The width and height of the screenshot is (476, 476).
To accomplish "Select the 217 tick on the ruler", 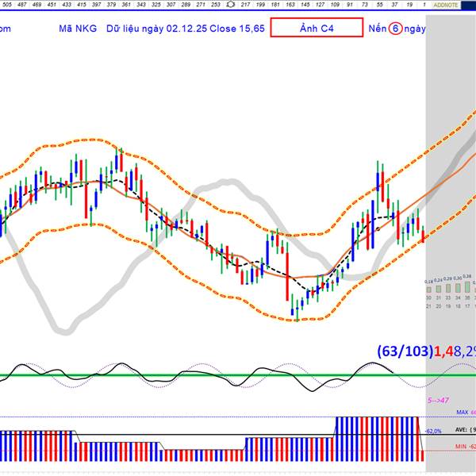I will click(245, 5).
